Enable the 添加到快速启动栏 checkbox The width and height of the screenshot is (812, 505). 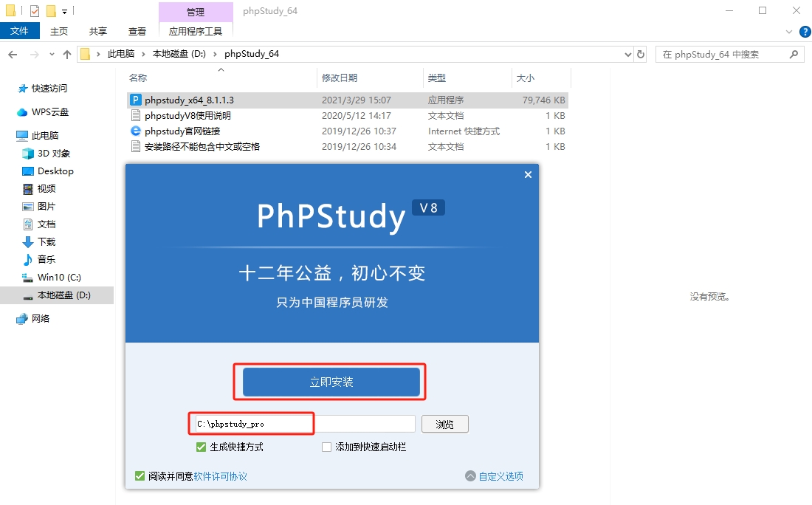[x=326, y=447]
